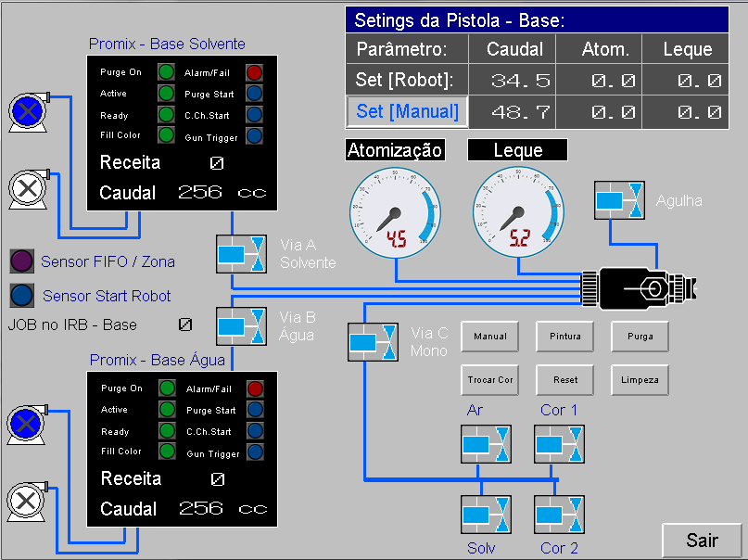Viewport: 748px width, 560px height.
Task: Toggle the Sensor Start Robot indicator
Action: click(x=22, y=296)
